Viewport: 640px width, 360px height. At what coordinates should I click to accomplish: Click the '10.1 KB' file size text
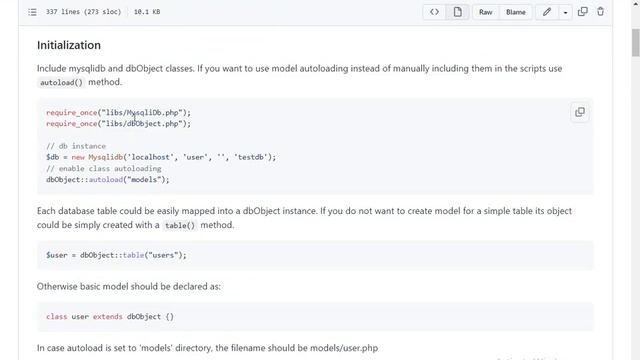(x=147, y=12)
